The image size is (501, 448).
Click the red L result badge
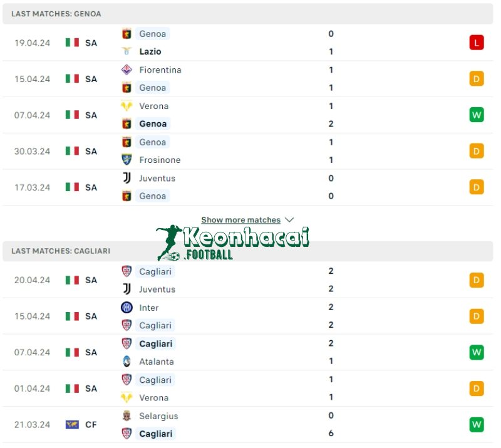point(477,43)
